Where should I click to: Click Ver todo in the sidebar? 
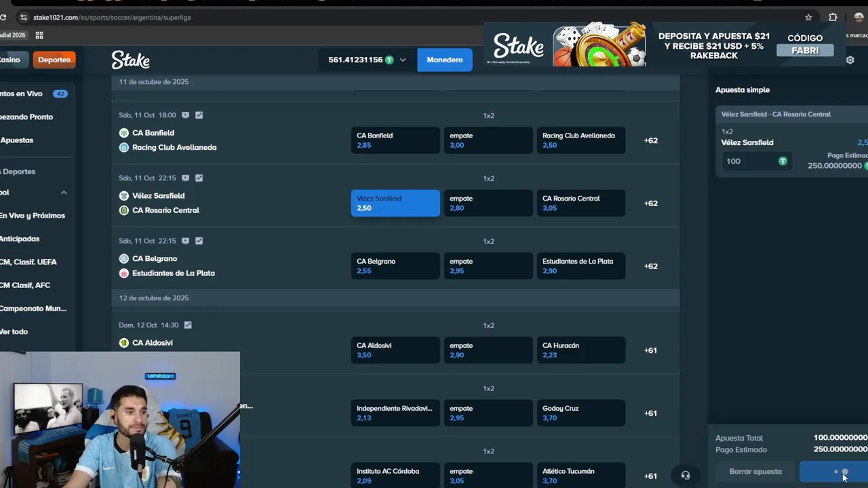15,331
